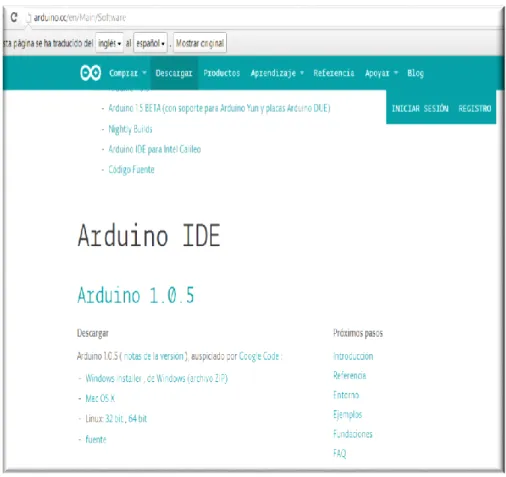Image resolution: width=506 pixels, height=477 pixels.
Task: Open the Introducción link
Action: click(353, 356)
